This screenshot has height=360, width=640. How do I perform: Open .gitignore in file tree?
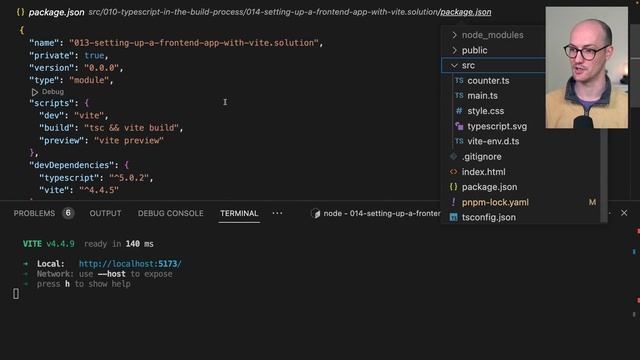[x=482, y=157]
